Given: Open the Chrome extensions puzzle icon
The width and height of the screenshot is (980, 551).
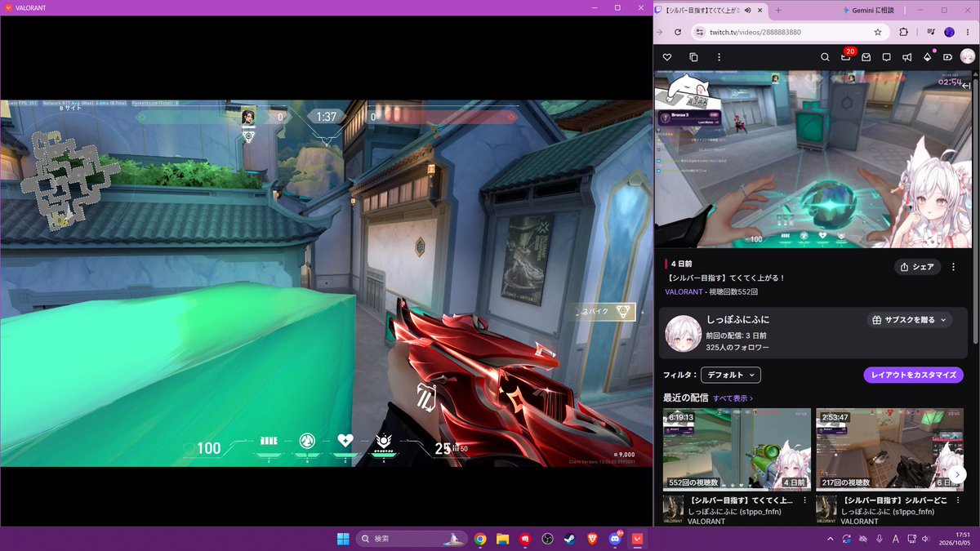Looking at the screenshot, I should click(x=904, y=32).
